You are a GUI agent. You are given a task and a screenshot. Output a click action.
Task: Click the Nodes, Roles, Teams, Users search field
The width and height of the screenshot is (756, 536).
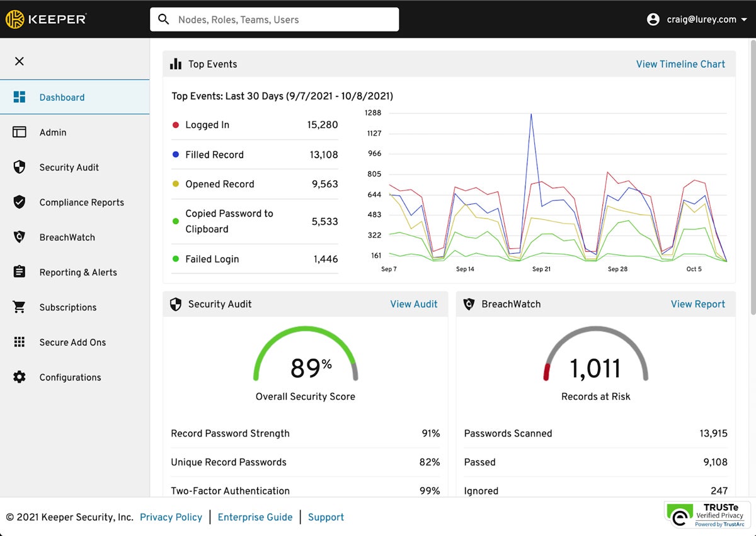click(x=274, y=20)
